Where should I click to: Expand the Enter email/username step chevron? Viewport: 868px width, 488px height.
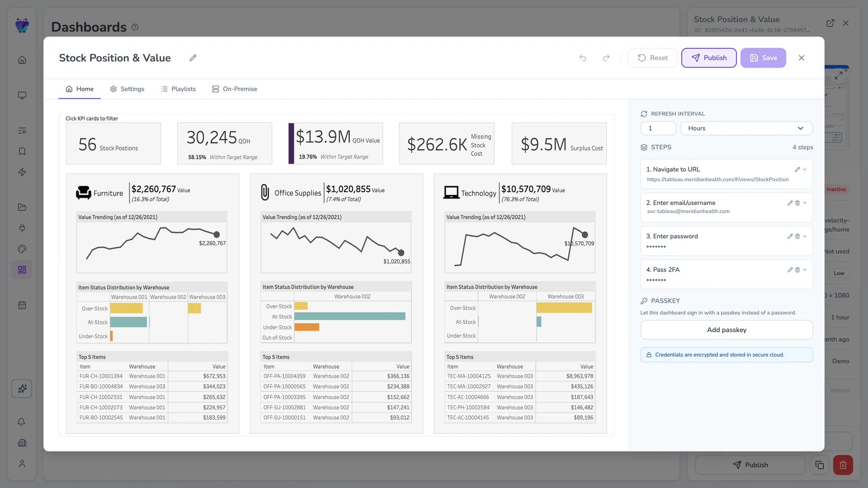[805, 203]
